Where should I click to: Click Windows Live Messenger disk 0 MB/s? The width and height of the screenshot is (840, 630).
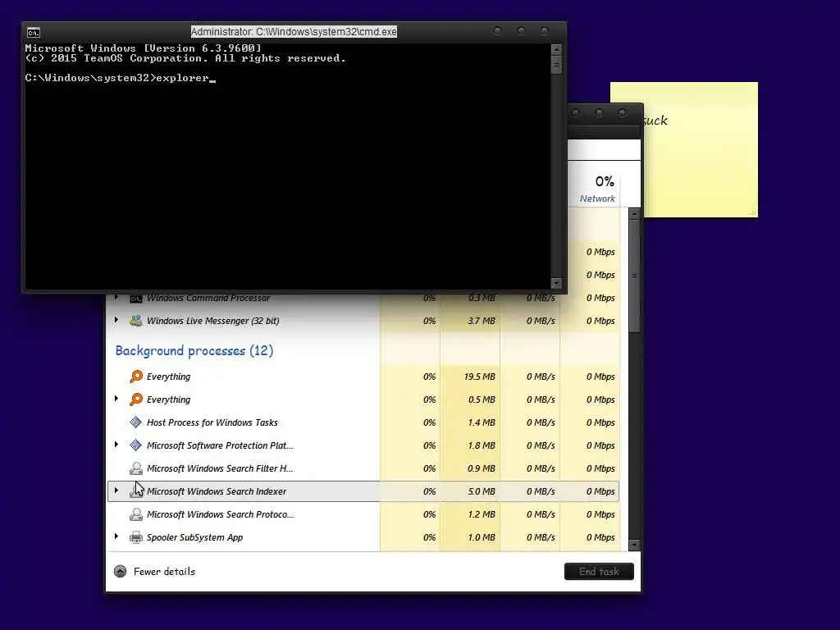[541, 321]
